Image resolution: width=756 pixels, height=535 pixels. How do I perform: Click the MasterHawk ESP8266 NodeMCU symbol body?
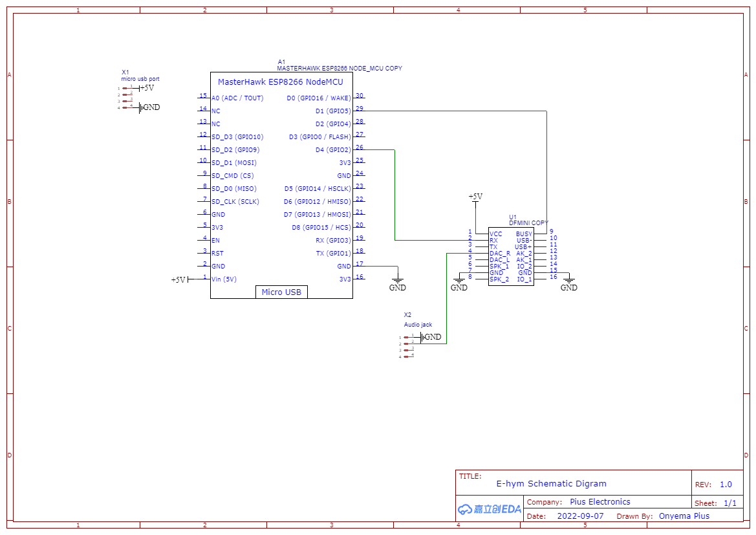pos(281,188)
